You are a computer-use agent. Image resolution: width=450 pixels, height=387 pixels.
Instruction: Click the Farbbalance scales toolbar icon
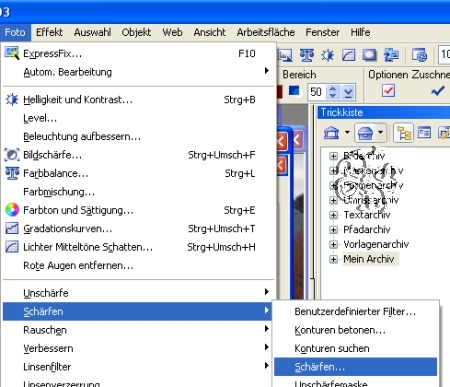307,55
